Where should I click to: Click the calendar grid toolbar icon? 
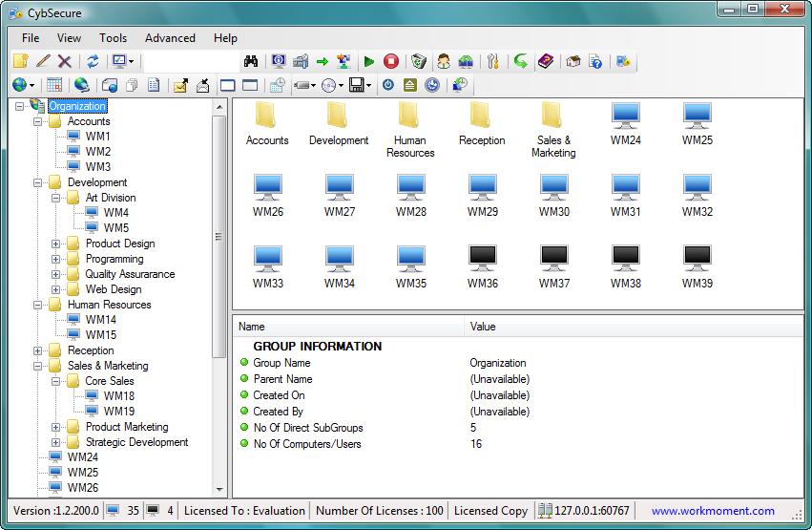54,84
